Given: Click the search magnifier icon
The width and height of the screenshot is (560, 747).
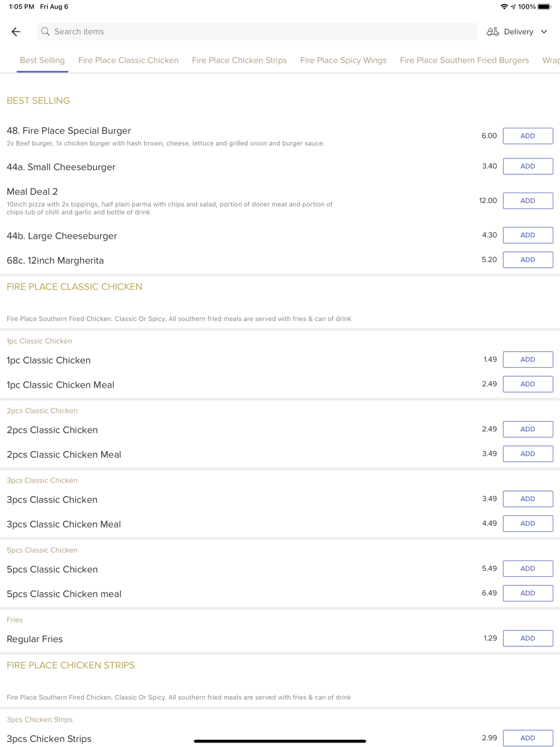Looking at the screenshot, I should point(45,32).
